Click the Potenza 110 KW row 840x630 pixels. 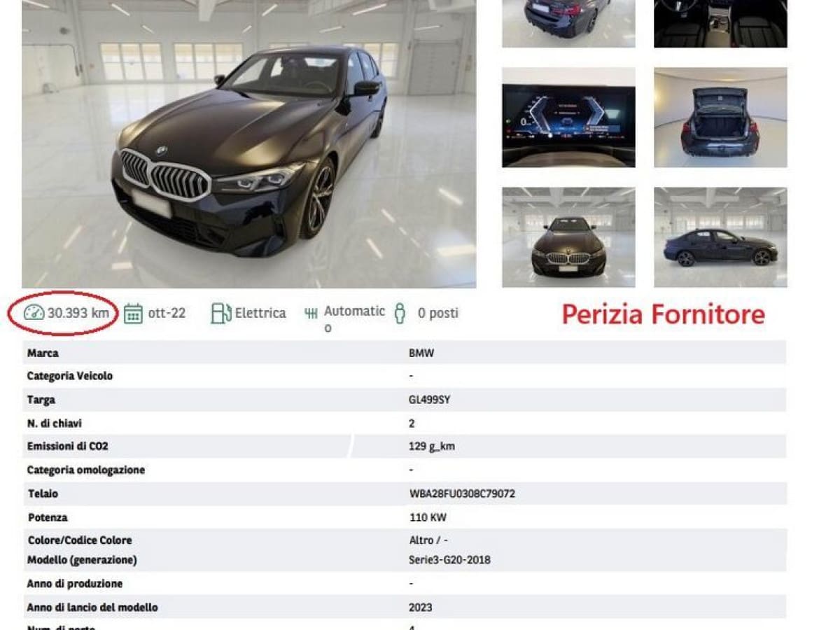405,517
